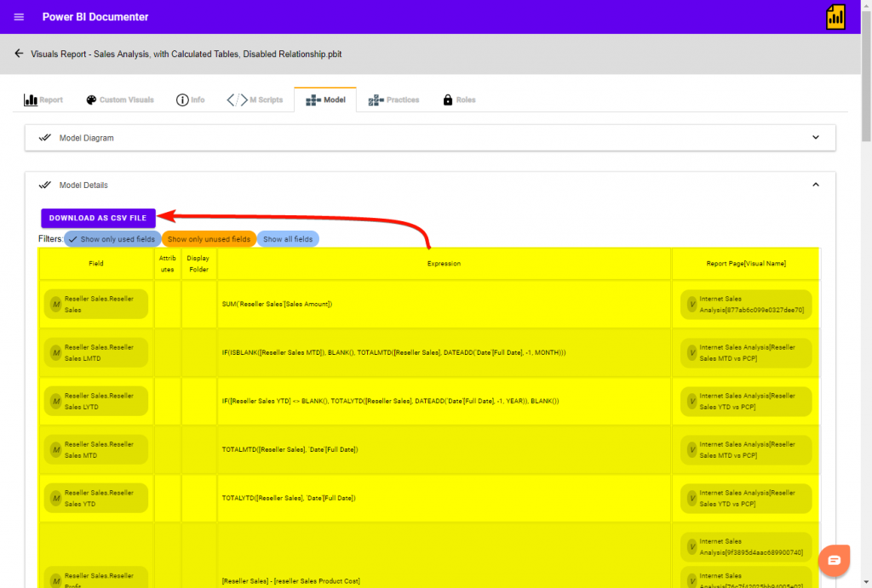
Task: Open the hamburger navigation menu
Action: 19,17
